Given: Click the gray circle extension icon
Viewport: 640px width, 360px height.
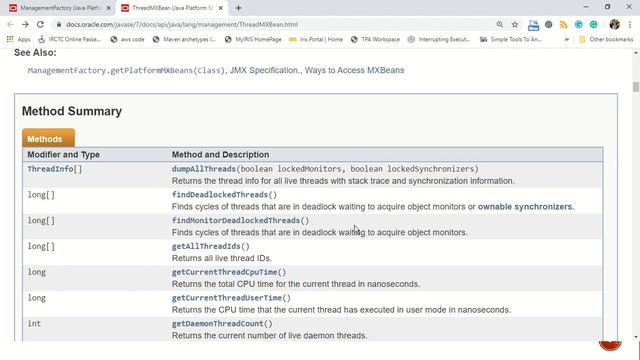Looking at the screenshot, I should (549, 24).
